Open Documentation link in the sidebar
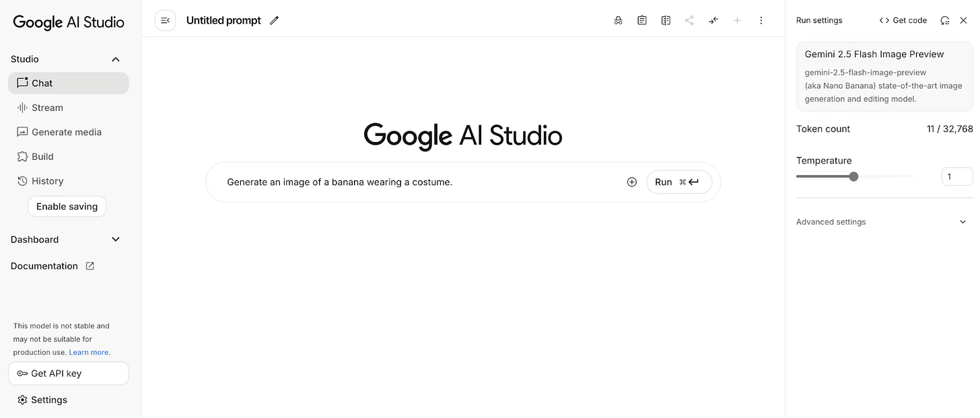 click(x=53, y=266)
